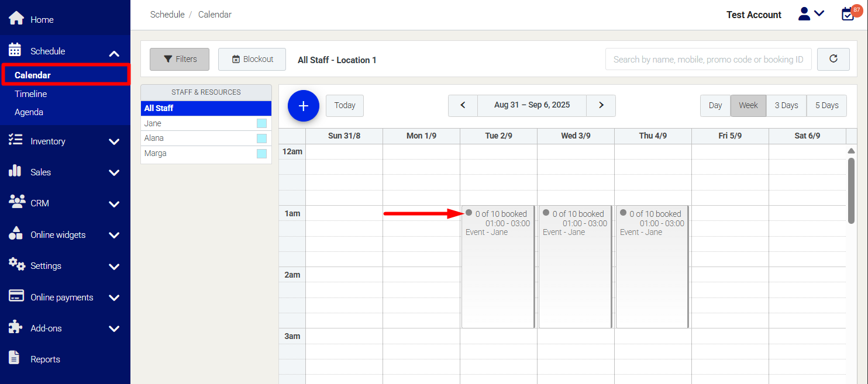
Task: Click the Settings gears icon
Action: [x=17, y=264]
